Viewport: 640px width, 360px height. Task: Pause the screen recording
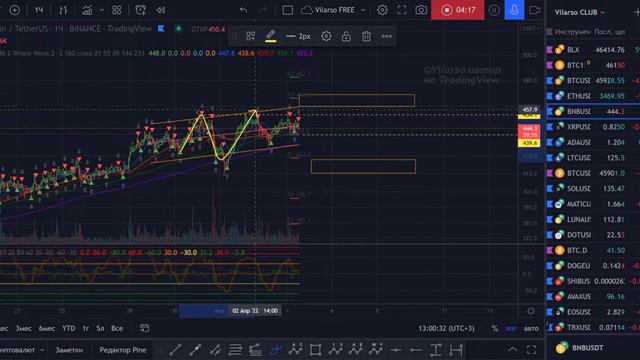pos(494,10)
